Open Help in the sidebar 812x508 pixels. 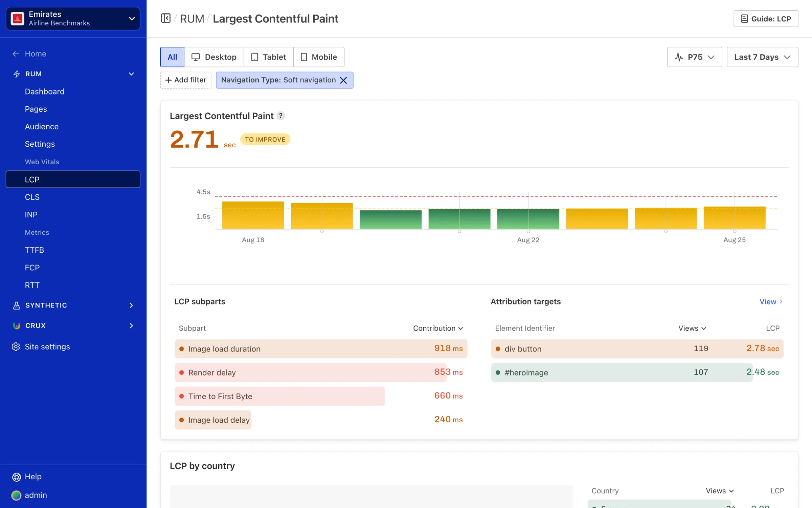(33, 477)
